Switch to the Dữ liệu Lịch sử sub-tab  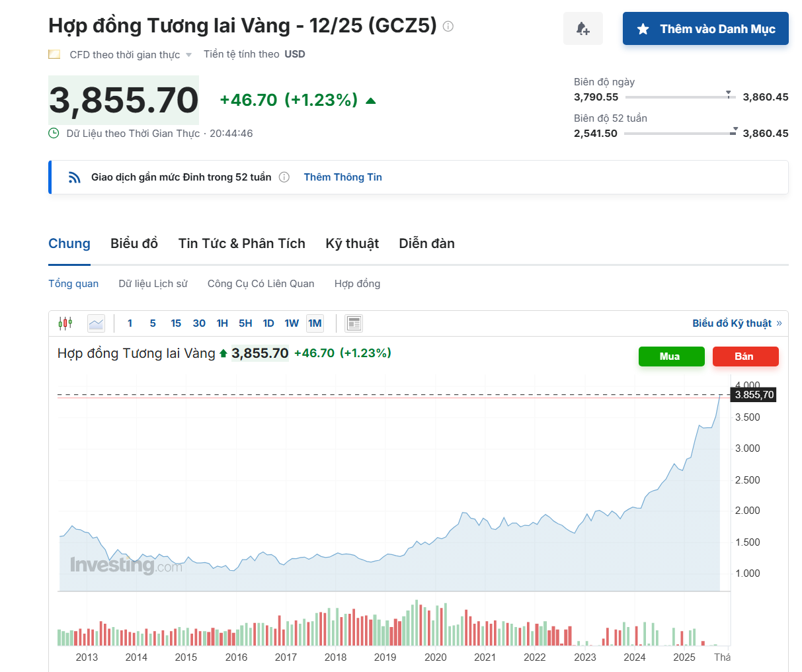pyautogui.click(x=153, y=284)
